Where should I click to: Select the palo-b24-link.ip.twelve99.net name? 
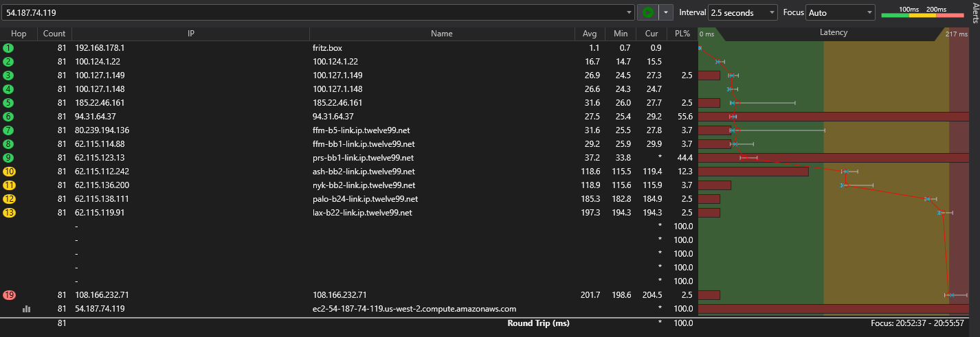(365, 199)
